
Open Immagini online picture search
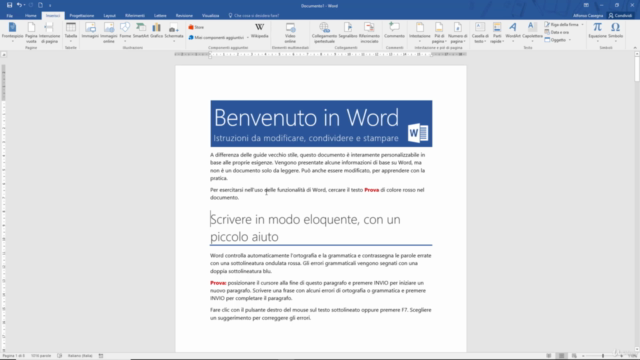(109, 32)
